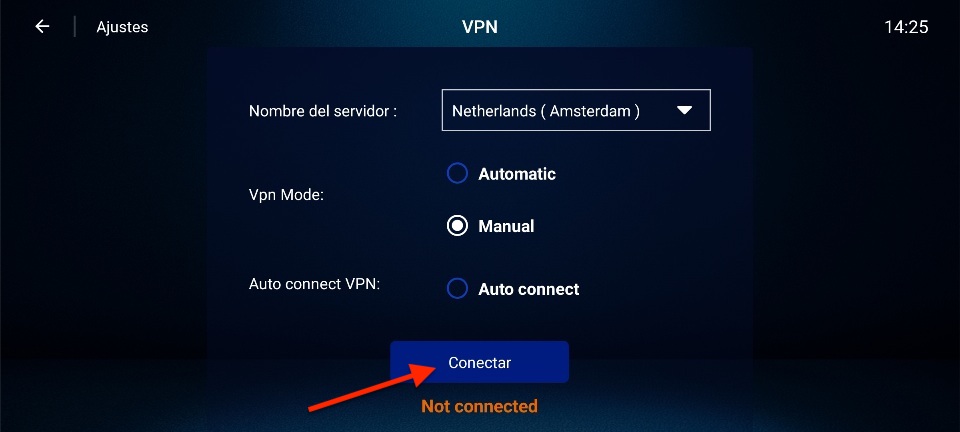Screen dimensions: 960x432
Task: Click the VPN page title
Action: tap(479, 27)
